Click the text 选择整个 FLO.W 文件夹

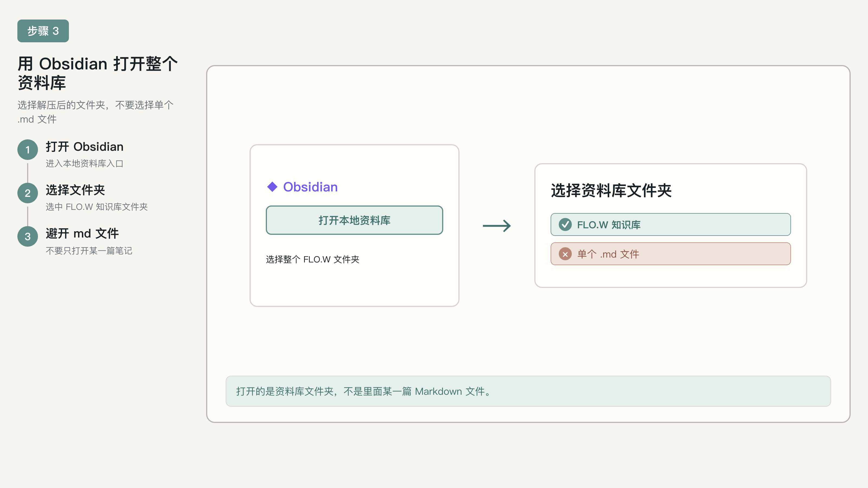pos(312,259)
